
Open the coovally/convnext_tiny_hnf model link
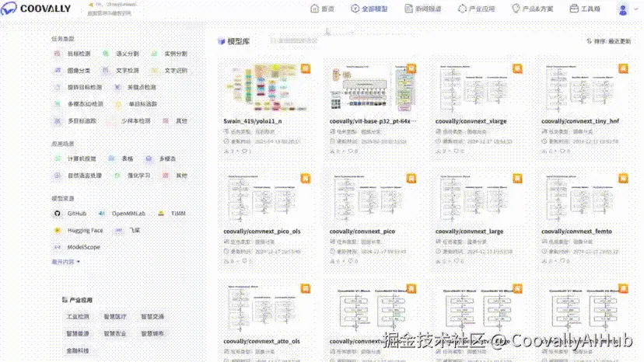coord(580,121)
